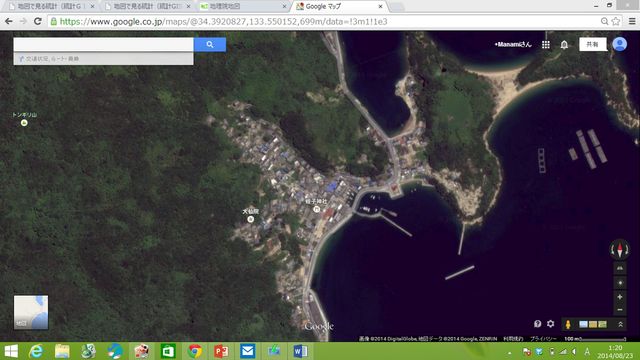Image resolution: width=640 pixels, height=360 pixels.
Task: Click the address bar URL
Action: 223,22
